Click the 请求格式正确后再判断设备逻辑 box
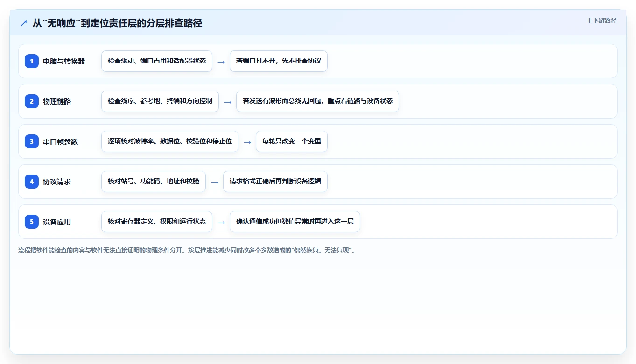This screenshot has height=364, width=636. (275, 182)
